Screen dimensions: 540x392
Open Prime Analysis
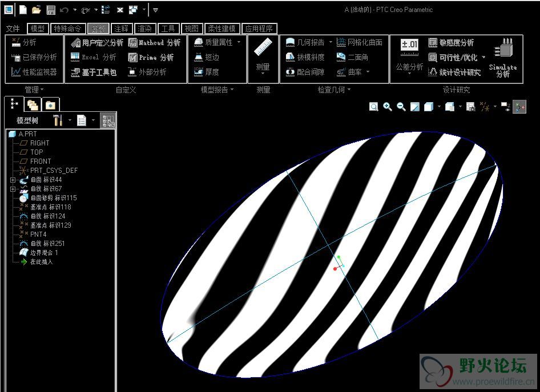pyautogui.click(x=151, y=57)
